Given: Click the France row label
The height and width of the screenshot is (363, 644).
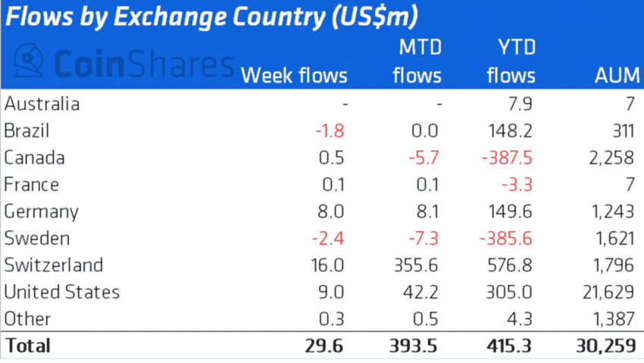Looking at the screenshot, I should click(32, 184).
